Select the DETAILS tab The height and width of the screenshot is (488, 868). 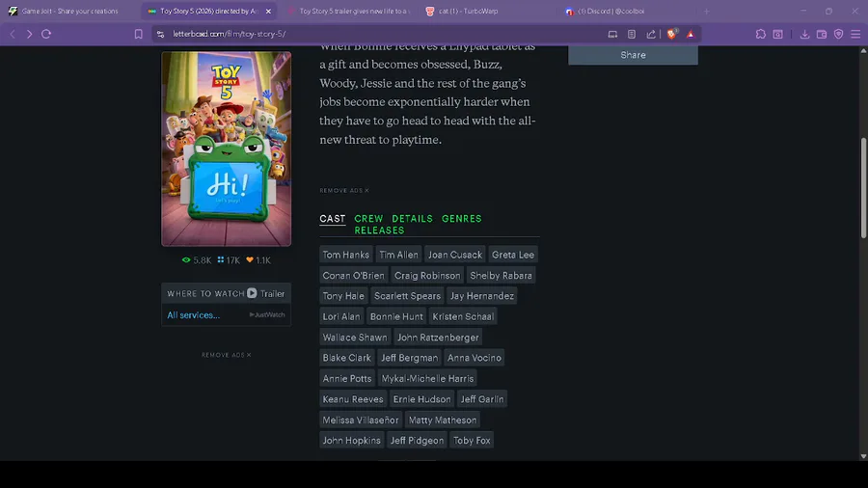tap(413, 219)
